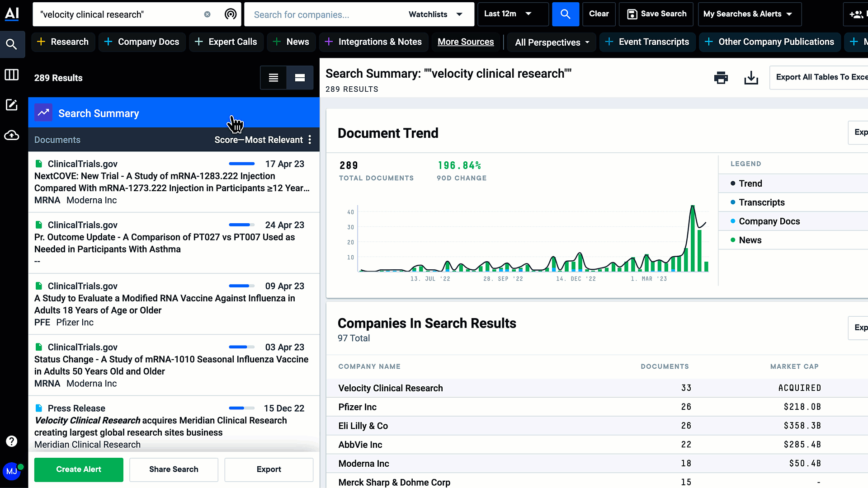Click the plus icon on Integrations & Notes
Viewport: 868px width, 488px height.
click(329, 42)
